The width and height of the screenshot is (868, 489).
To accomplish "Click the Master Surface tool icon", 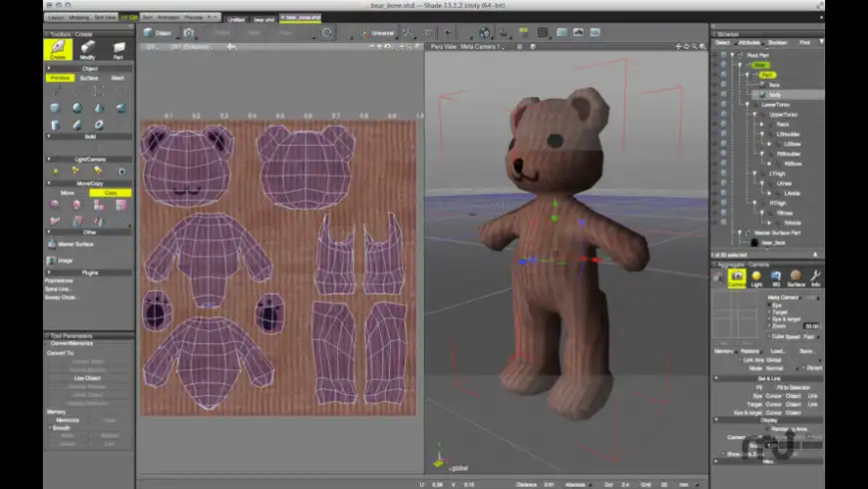I will pyautogui.click(x=52, y=243).
